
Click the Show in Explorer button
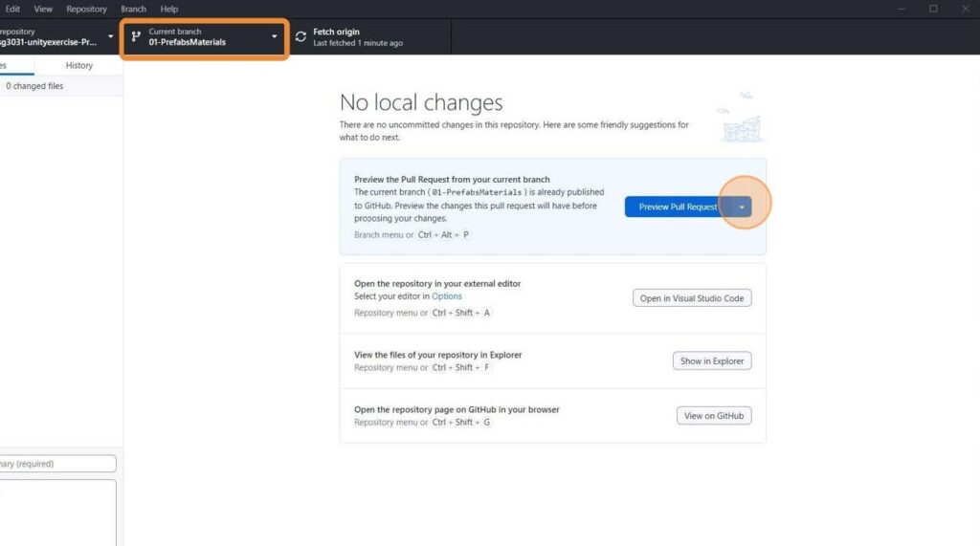click(x=712, y=360)
